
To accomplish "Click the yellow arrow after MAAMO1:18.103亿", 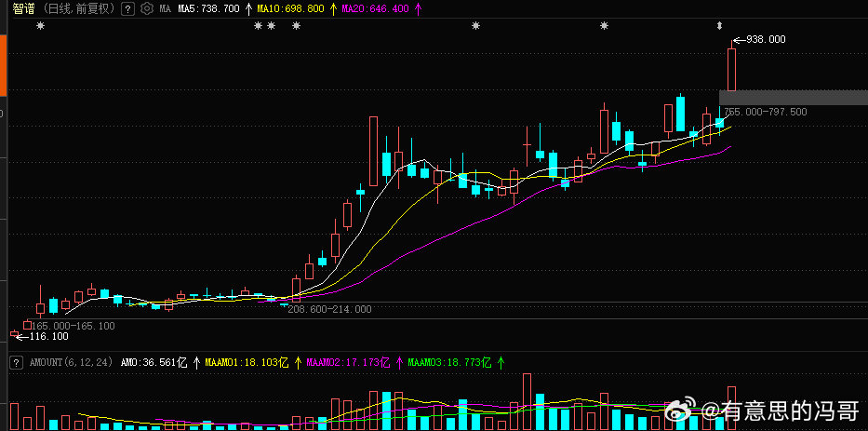I will (298, 363).
